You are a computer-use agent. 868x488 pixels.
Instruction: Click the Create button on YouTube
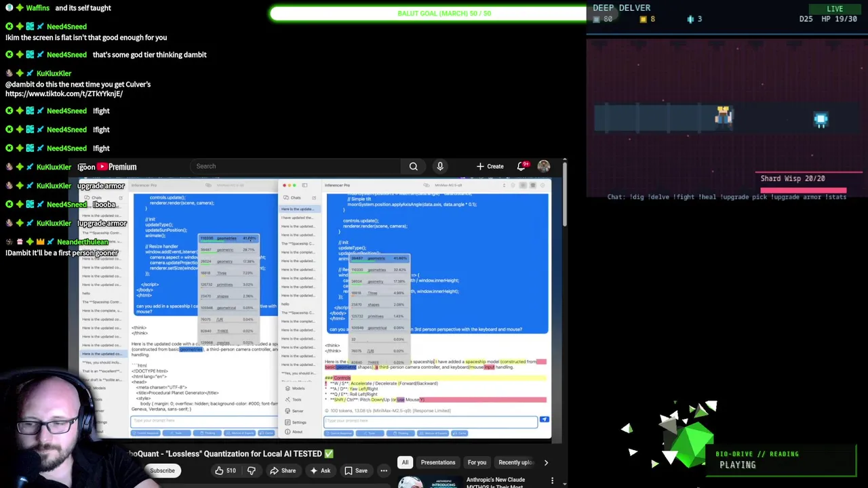coord(490,166)
